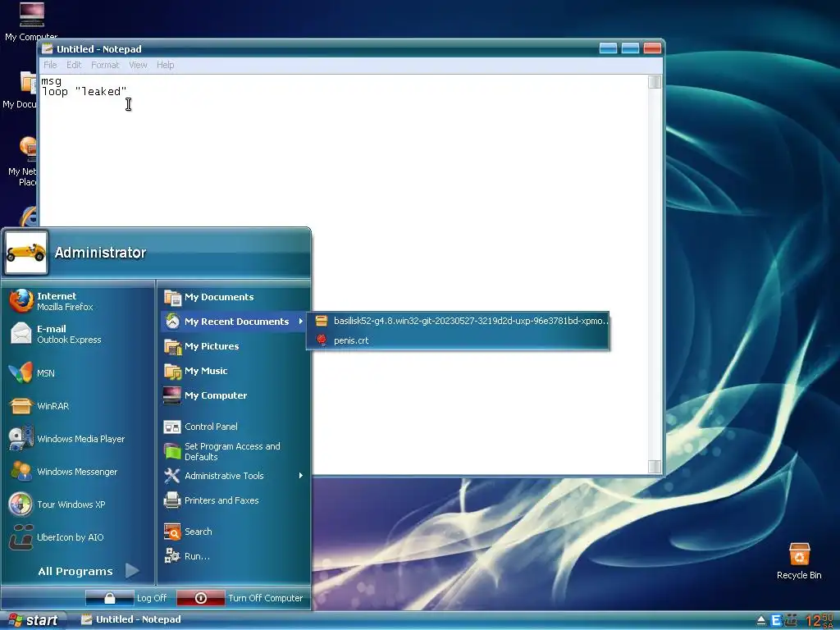840x630 pixels.
Task: Open Set Program Access and Defaults
Action: [234, 451]
